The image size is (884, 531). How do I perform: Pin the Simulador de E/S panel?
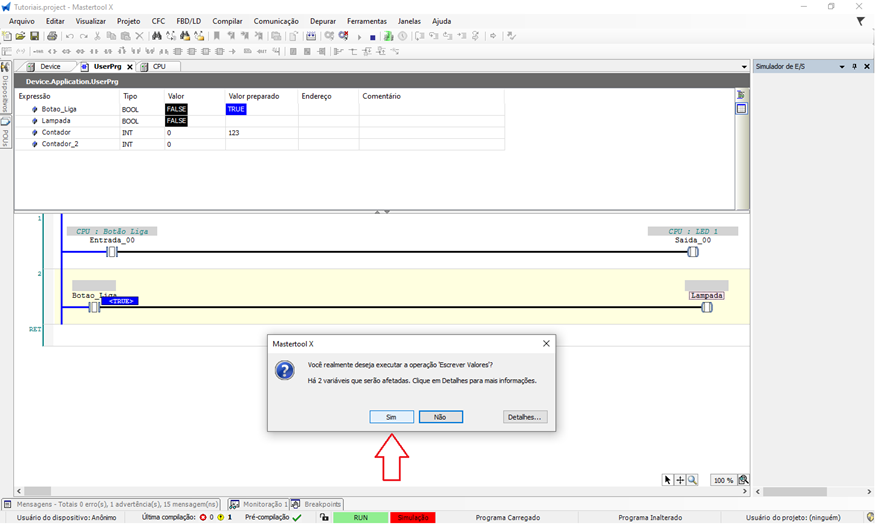point(855,67)
